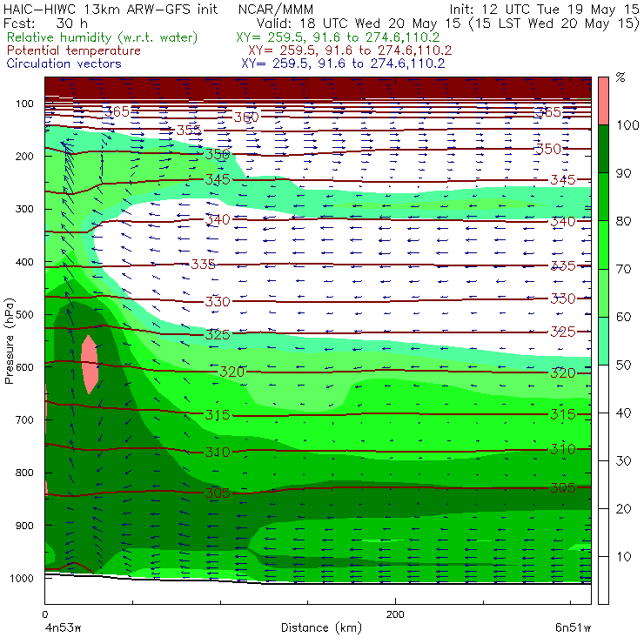Click the colorbar '100' percent label
The height and width of the screenshot is (644, 644).
[627, 125]
